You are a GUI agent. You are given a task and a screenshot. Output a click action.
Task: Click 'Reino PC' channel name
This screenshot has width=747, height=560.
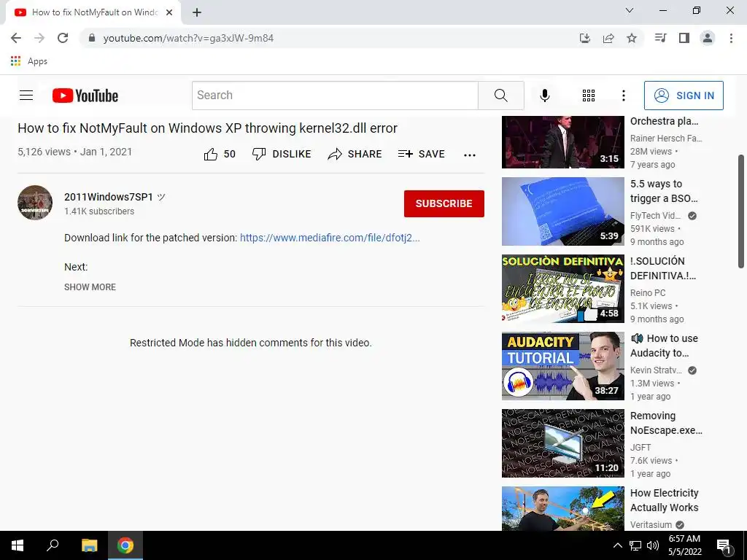(648, 293)
